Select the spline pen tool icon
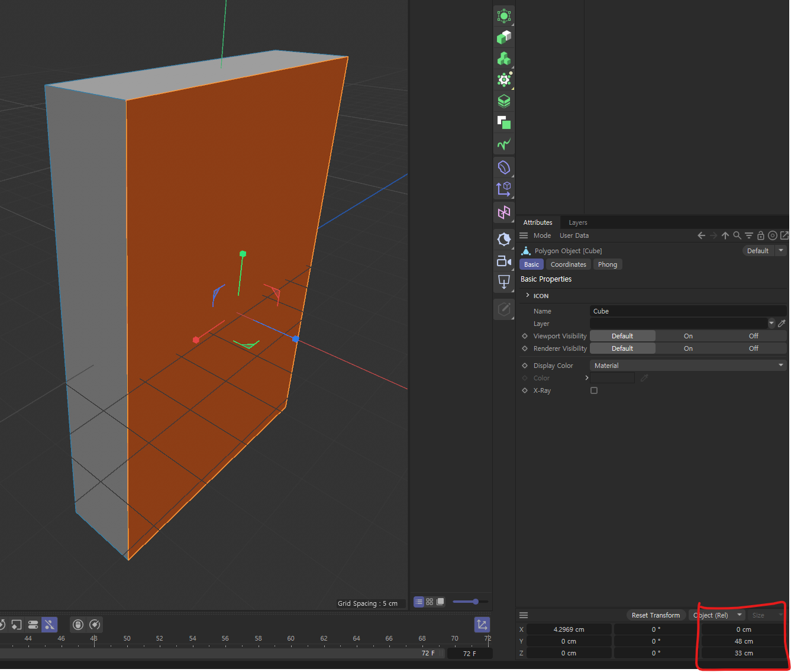The height and width of the screenshot is (672, 791). (x=503, y=144)
